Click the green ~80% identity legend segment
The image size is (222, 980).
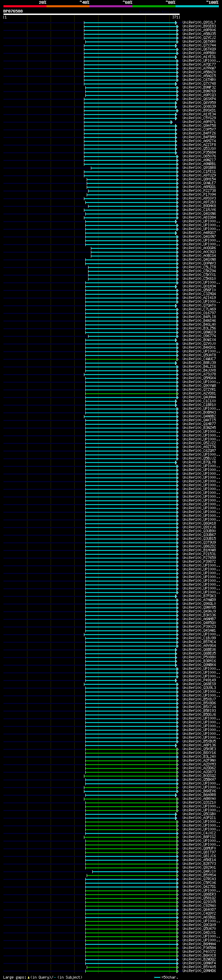pos(154,6)
